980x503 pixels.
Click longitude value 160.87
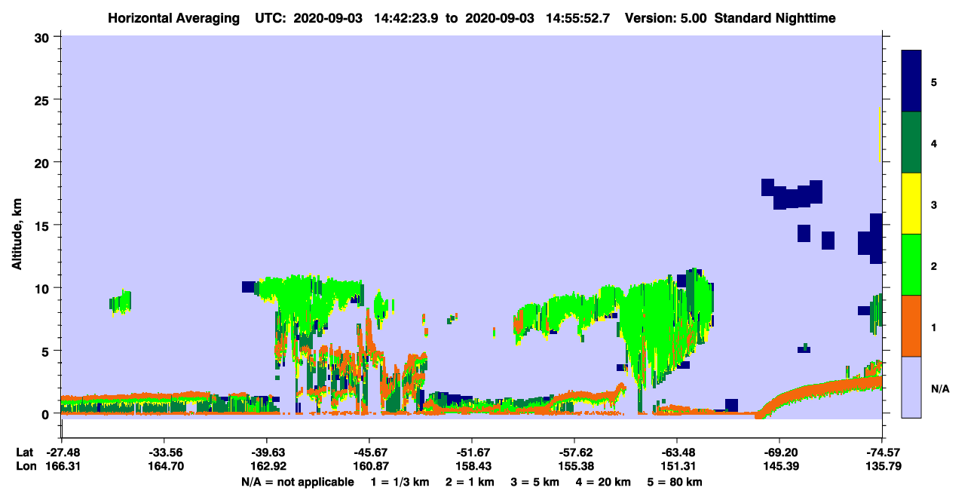(x=369, y=467)
